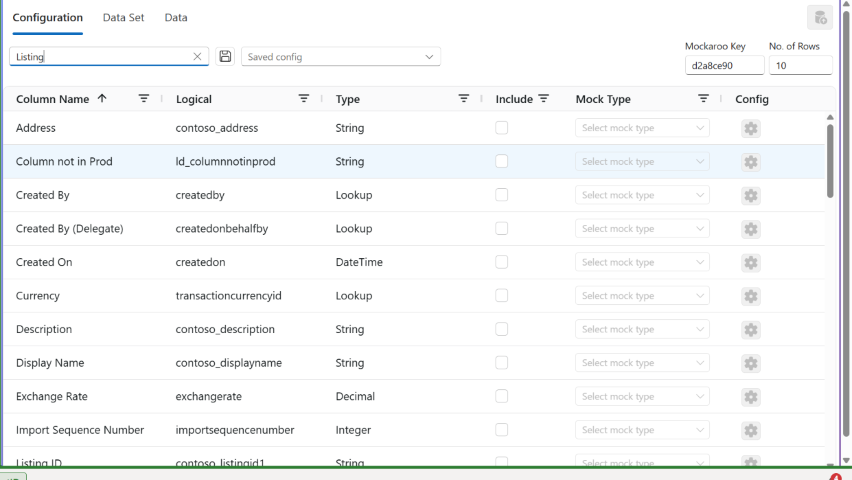Open config gear for Column not in Prod
The width and height of the screenshot is (852, 480).
point(750,162)
